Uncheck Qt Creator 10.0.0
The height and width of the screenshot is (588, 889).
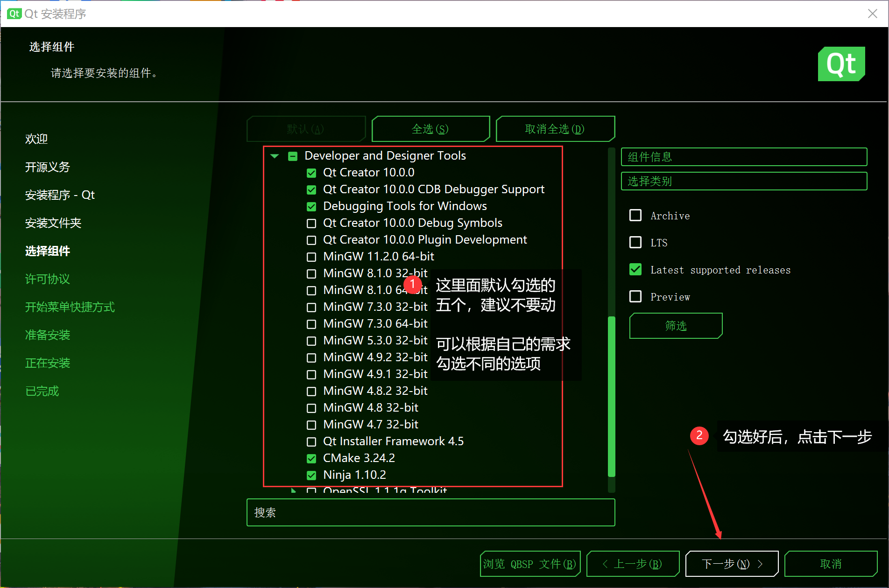[311, 173]
